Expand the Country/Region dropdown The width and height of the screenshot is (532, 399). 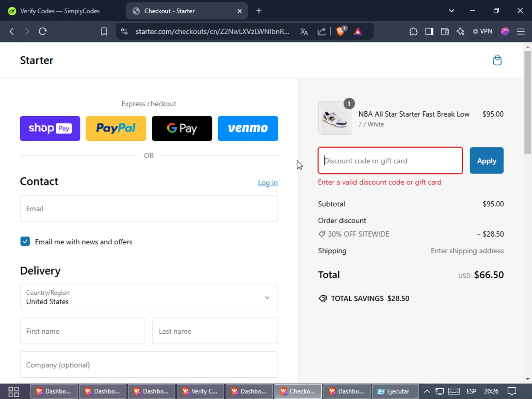tap(149, 297)
